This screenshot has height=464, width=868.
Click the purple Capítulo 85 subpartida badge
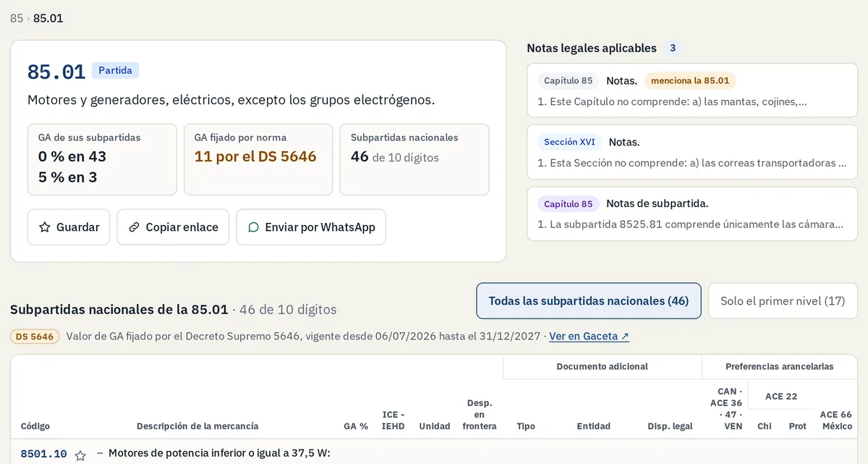coord(569,203)
